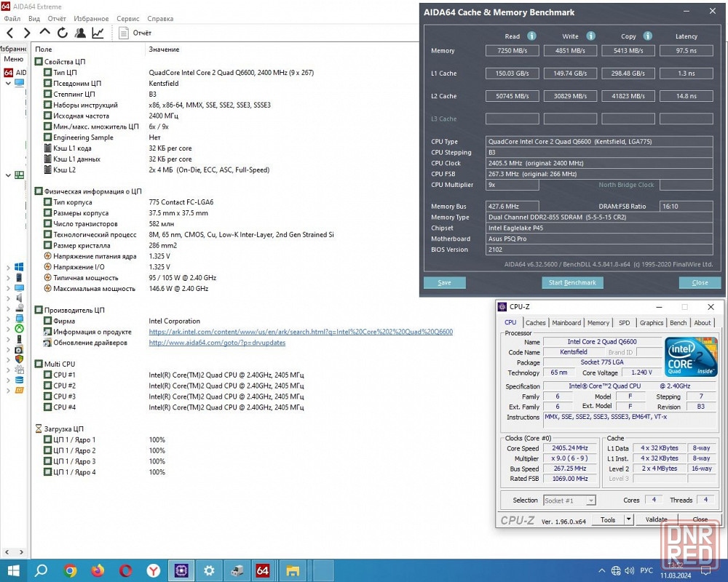Switch to the Caches tab in CPU-Z
The height and width of the screenshot is (582, 728).
[x=535, y=322]
